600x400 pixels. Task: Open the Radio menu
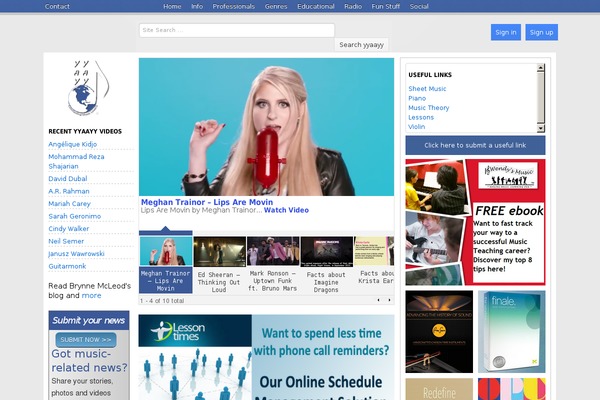[x=353, y=6]
